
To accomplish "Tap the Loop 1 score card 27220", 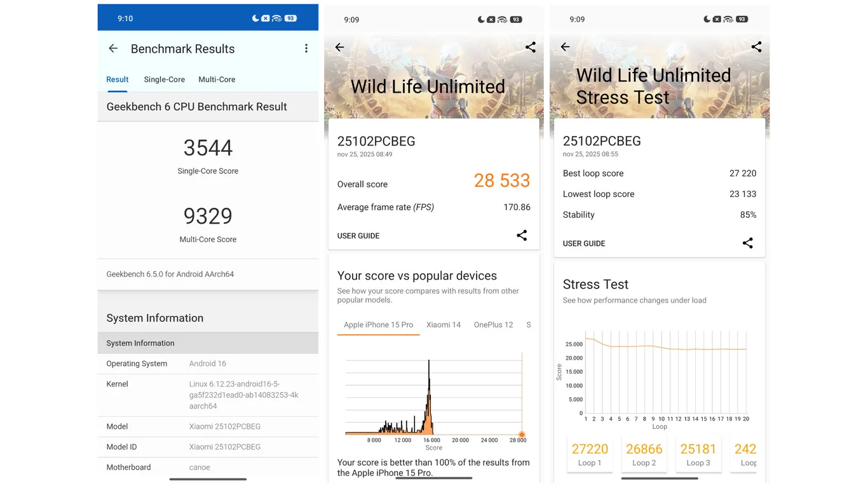I will [590, 454].
